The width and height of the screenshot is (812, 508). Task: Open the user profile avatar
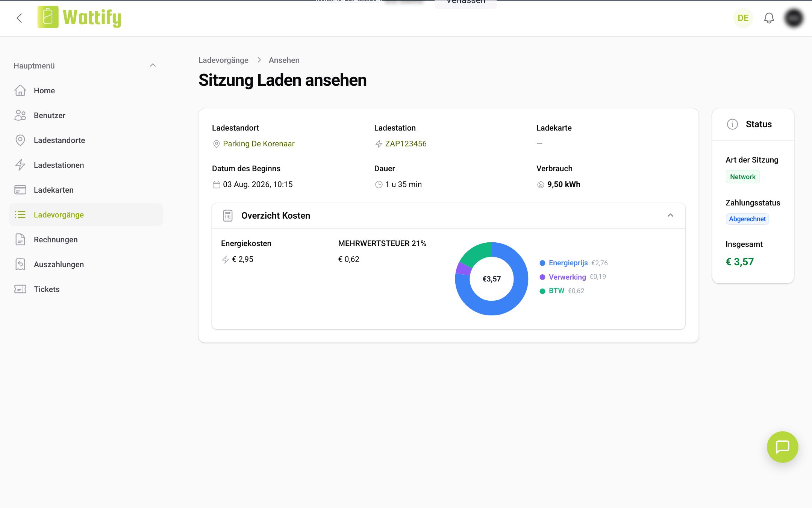tap(794, 18)
